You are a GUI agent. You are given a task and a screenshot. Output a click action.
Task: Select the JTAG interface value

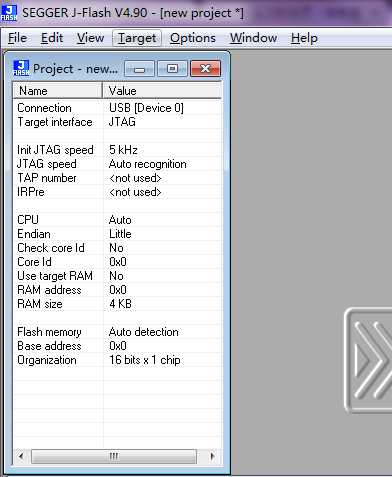[x=122, y=122]
